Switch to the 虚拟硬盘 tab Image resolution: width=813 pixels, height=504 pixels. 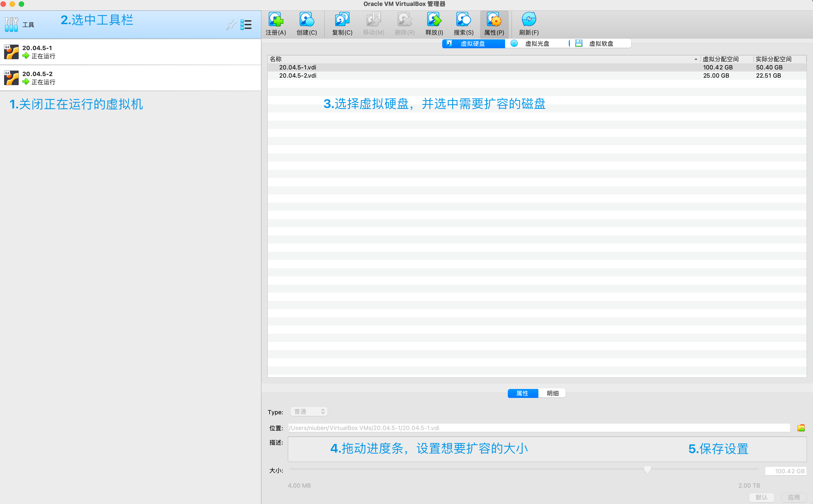(x=473, y=44)
